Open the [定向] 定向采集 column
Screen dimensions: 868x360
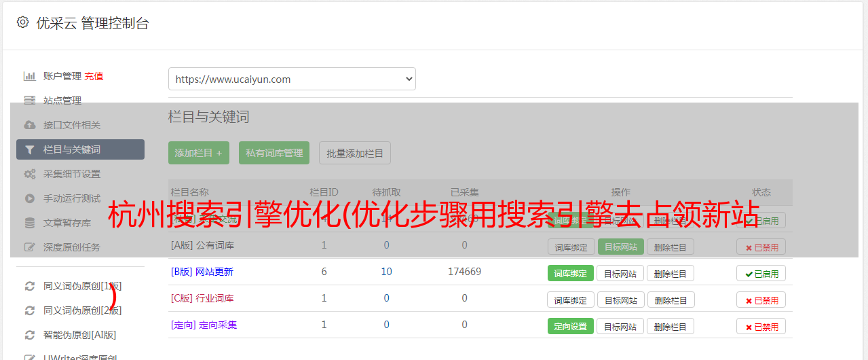[x=204, y=325]
